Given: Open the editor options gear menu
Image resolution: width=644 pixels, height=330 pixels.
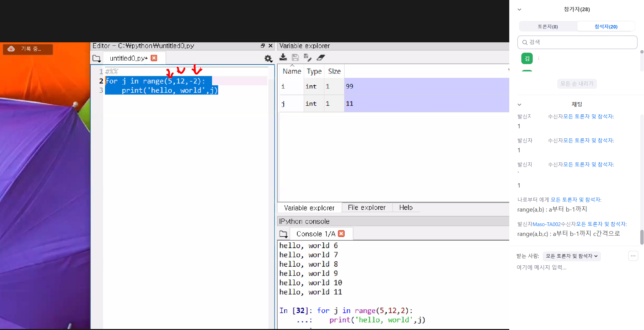Looking at the screenshot, I should pyautogui.click(x=268, y=59).
